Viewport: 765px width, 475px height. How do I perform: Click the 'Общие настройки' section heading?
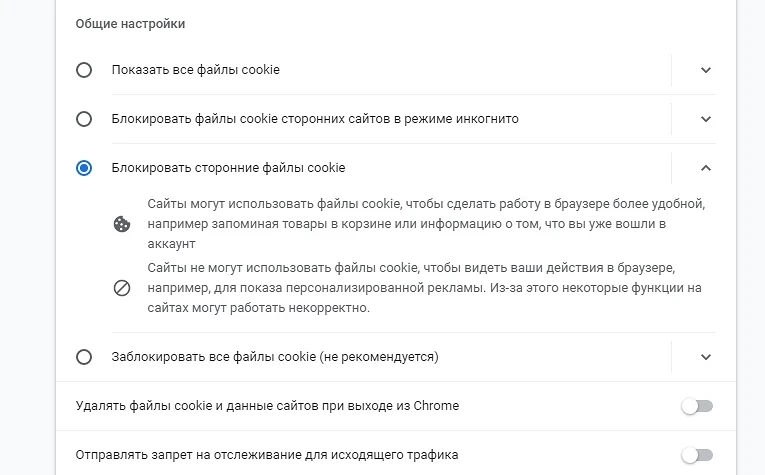(130, 23)
